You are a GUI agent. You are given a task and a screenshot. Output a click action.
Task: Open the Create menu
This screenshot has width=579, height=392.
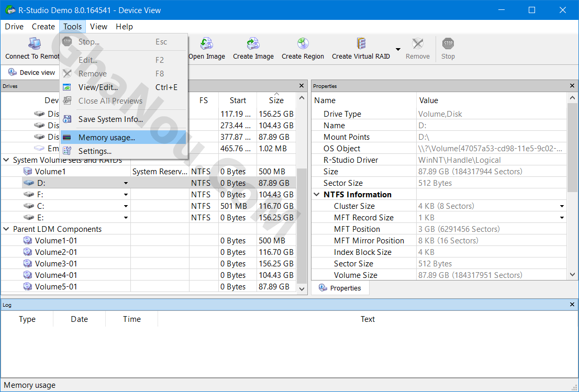click(x=43, y=27)
